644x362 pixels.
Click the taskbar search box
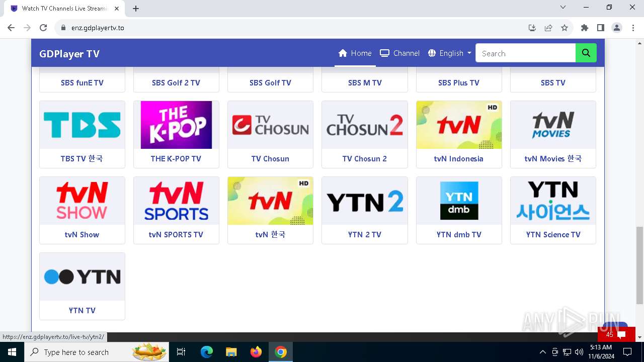tap(97, 352)
